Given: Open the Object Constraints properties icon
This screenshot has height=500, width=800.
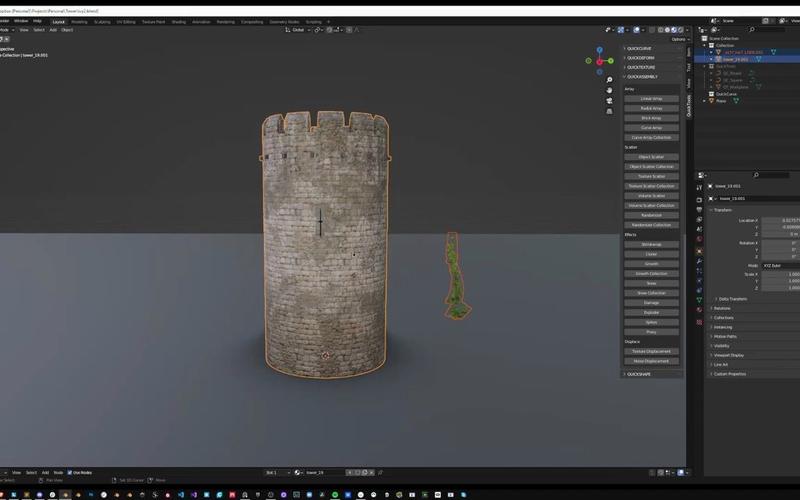Looking at the screenshot, I should (699, 290).
